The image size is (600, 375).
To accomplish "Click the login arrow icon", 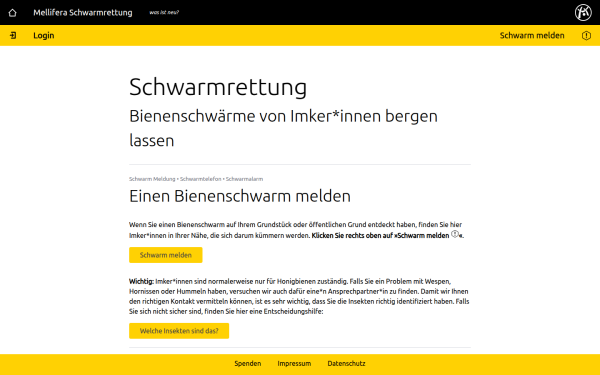I will point(13,36).
